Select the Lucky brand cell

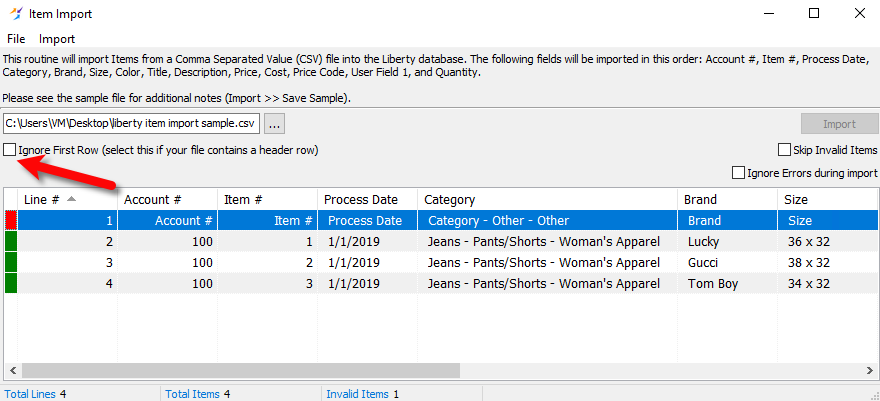coord(727,242)
